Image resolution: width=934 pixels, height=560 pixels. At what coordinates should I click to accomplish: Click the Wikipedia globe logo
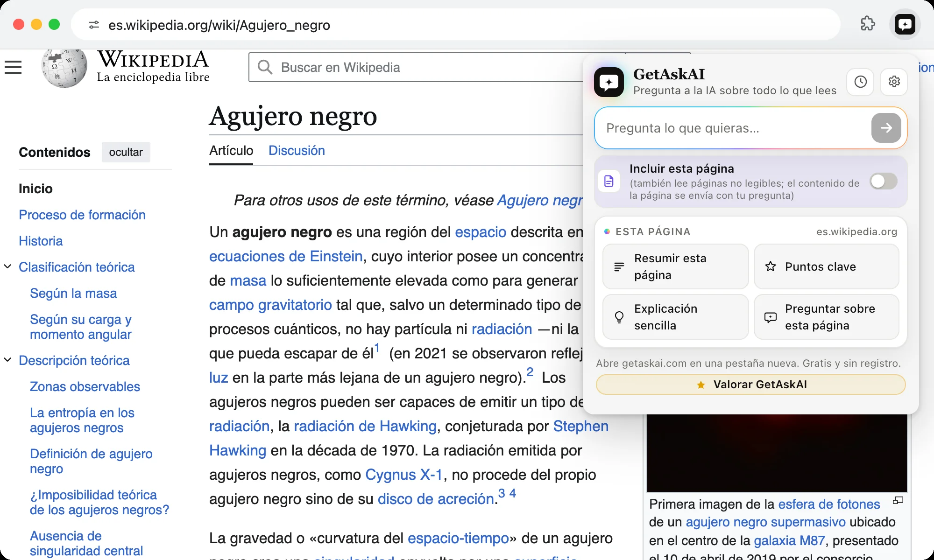pyautogui.click(x=64, y=68)
